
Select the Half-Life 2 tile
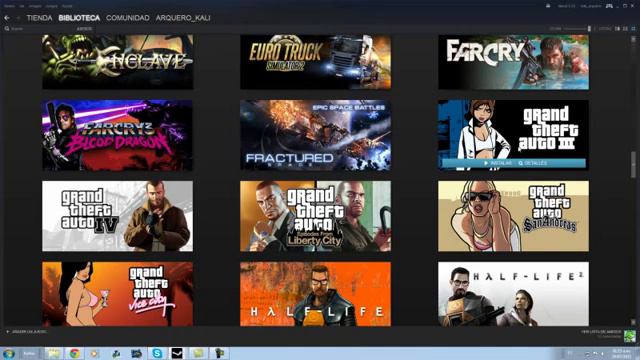coord(513,294)
